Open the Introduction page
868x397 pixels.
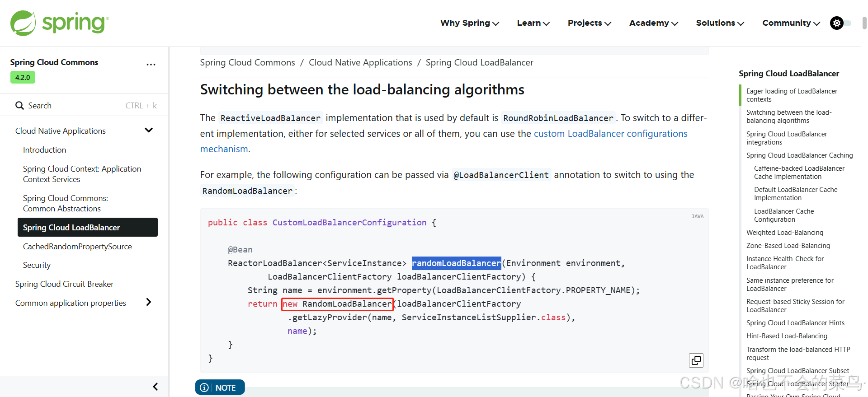[x=44, y=150]
